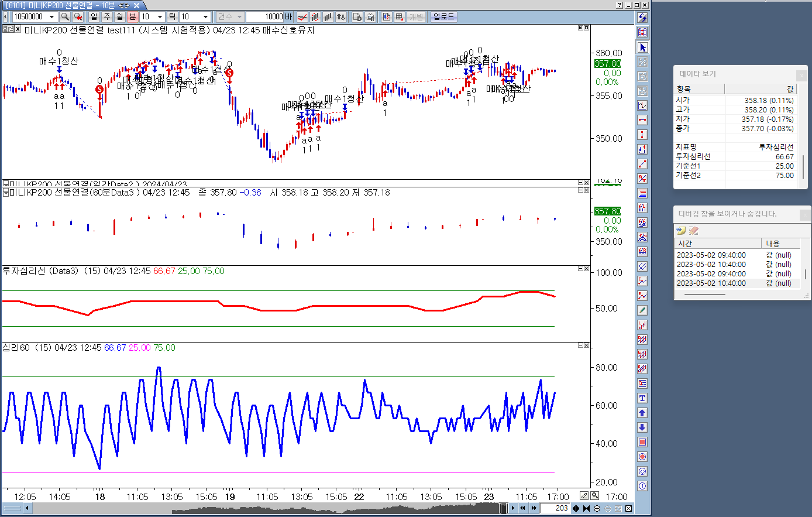This screenshot has height=517, width=812.
Task: Click the eraser icon in debugging panel
Action: 694,231
